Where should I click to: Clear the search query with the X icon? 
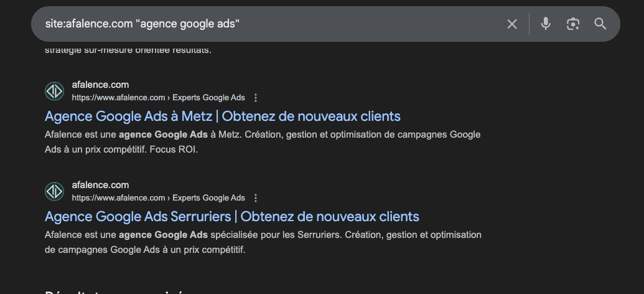(x=512, y=24)
